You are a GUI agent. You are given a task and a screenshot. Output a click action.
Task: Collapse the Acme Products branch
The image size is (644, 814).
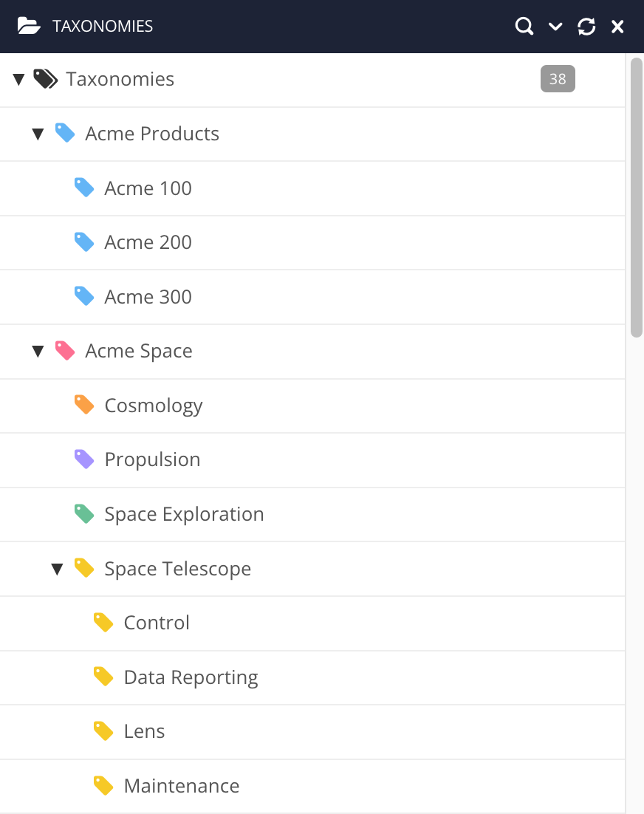click(38, 133)
